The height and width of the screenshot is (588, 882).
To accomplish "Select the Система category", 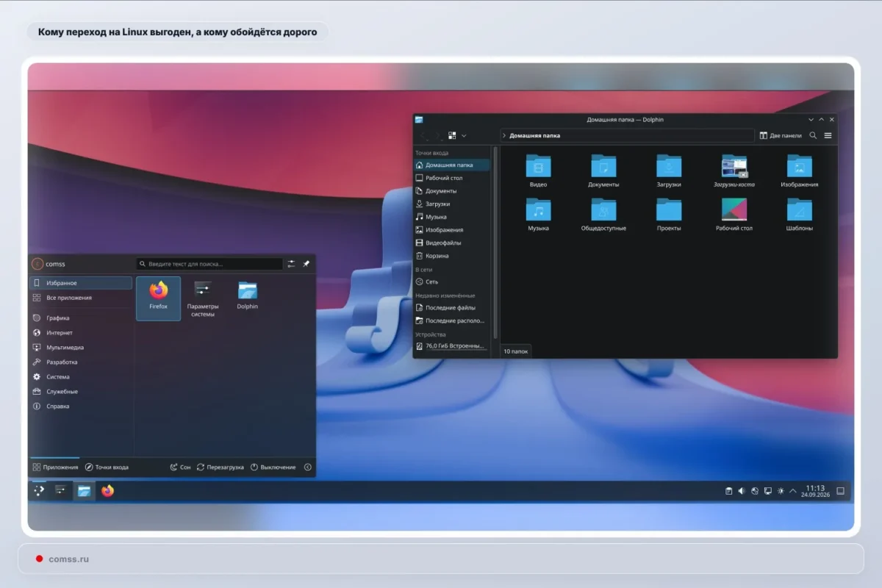I will 81,377.
